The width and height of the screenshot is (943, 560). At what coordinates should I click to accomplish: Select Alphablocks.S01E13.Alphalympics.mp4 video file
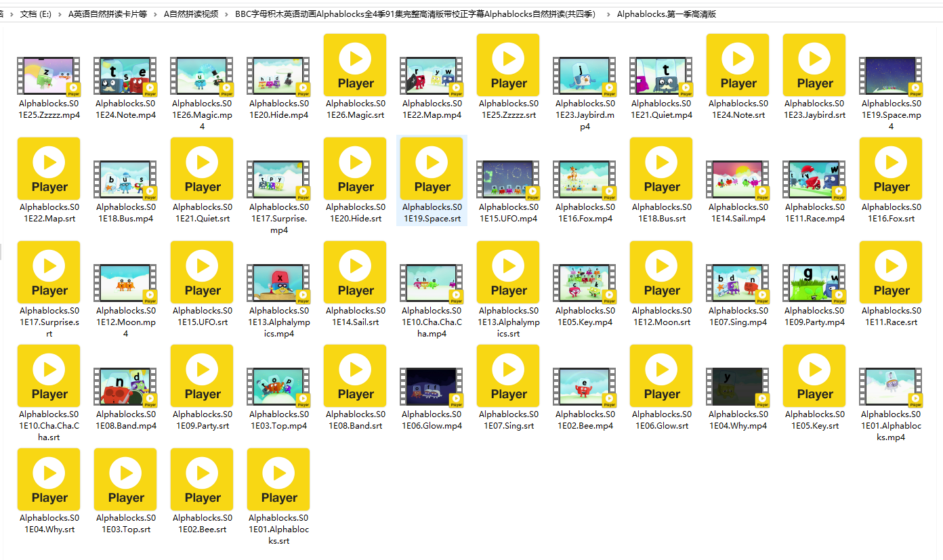[278, 282]
